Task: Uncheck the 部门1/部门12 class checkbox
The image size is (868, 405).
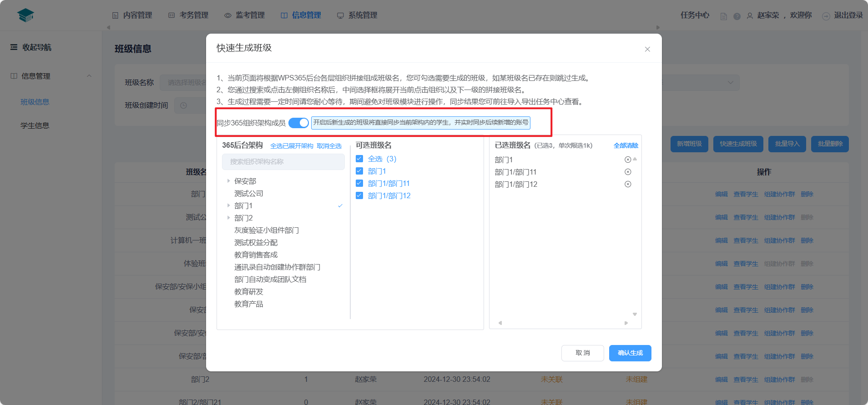Action: (359, 195)
